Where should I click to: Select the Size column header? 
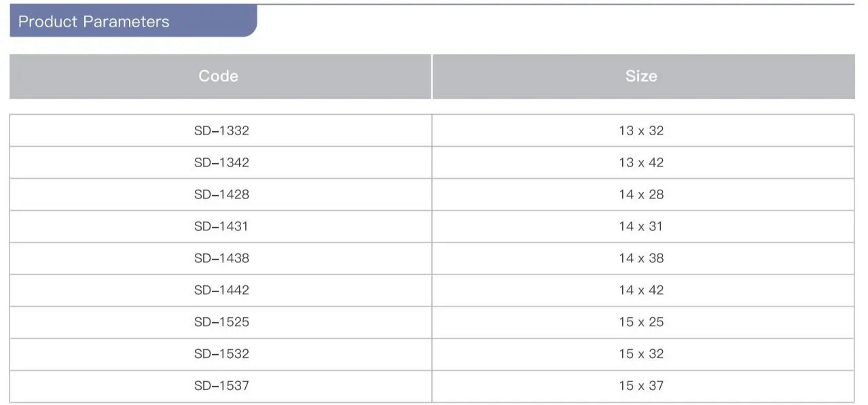pos(641,76)
